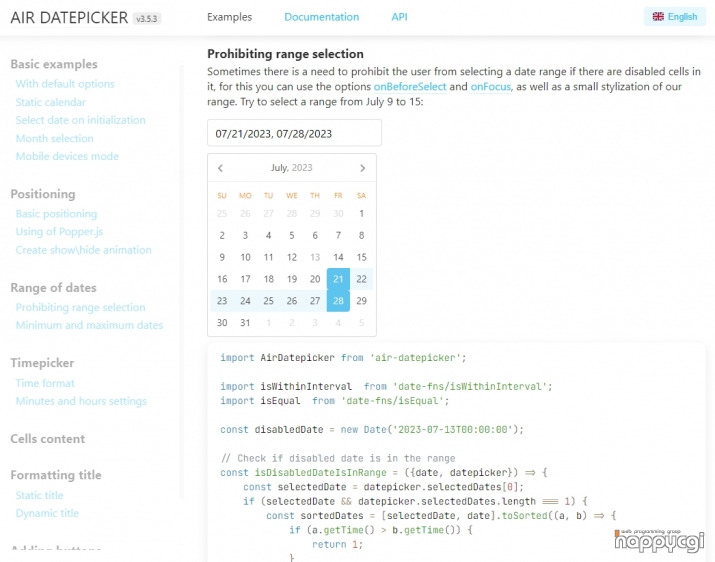Go to previous month in calendar
The image size is (715, 562).
click(x=221, y=168)
